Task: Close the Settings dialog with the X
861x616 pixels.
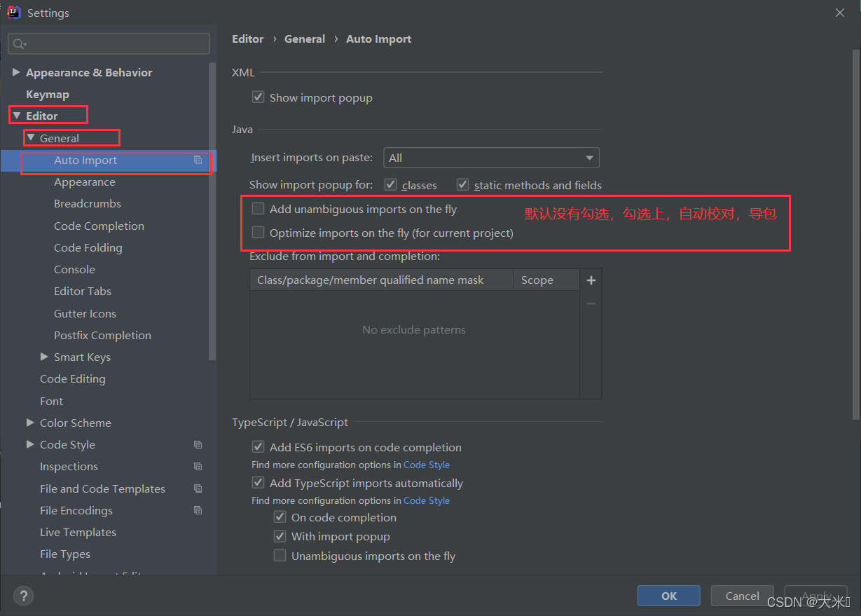Action: [x=840, y=13]
